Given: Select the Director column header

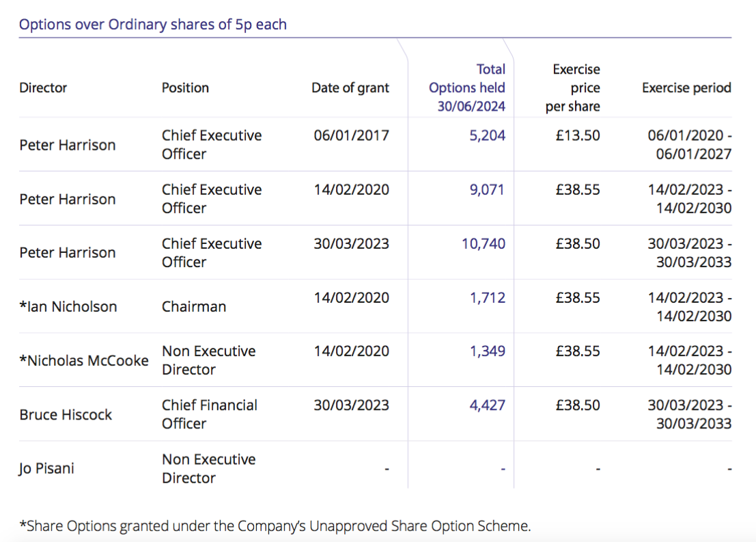Looking at the screenshot, I should (43, 87).
